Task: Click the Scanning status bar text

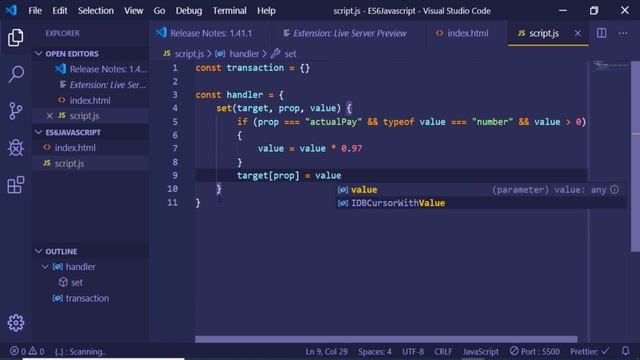Action: pyautogui.click(x=80, y=351)
